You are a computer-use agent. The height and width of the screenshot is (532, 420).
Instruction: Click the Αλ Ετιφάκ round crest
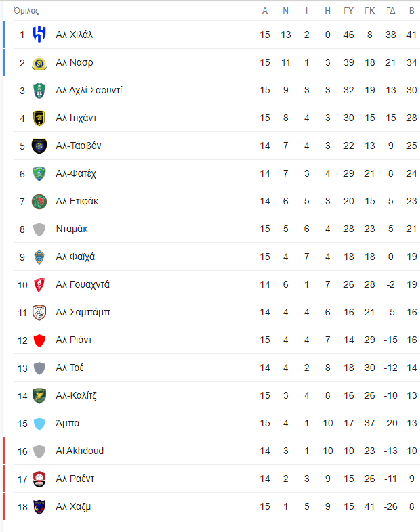39,202
